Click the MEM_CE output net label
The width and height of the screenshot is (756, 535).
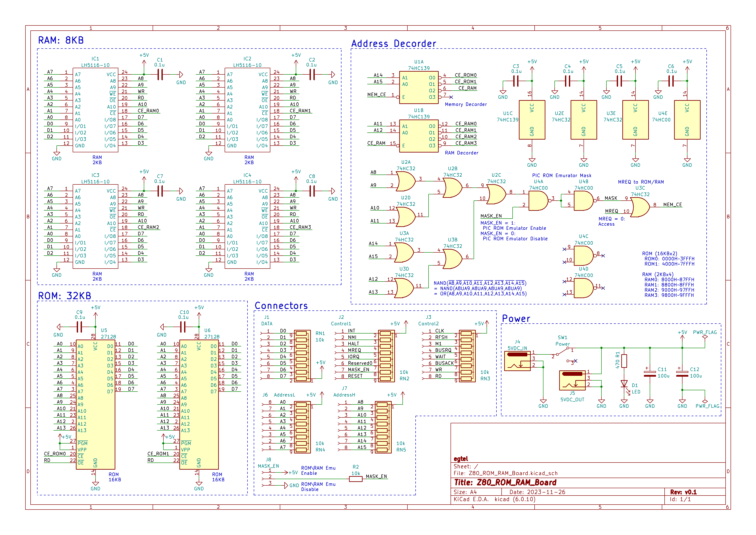tap(672, 205)
